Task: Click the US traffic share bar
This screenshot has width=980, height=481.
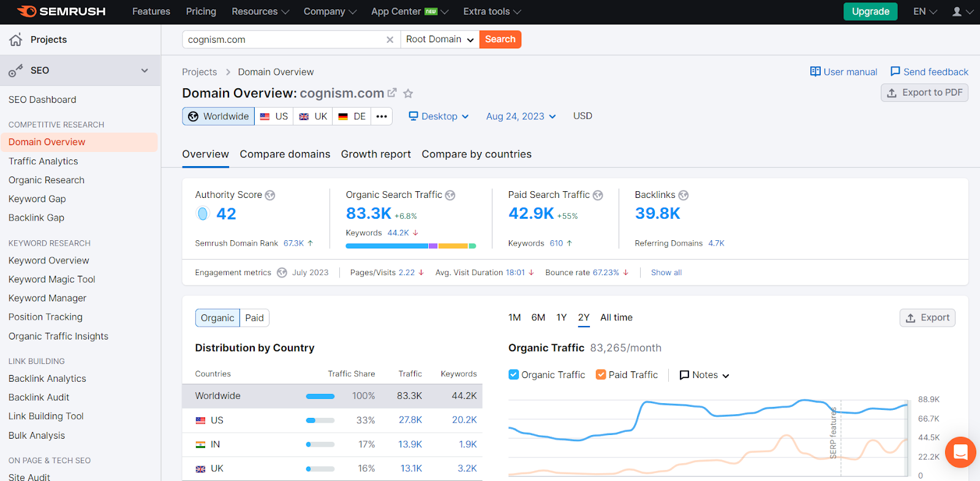Action: 320,420
